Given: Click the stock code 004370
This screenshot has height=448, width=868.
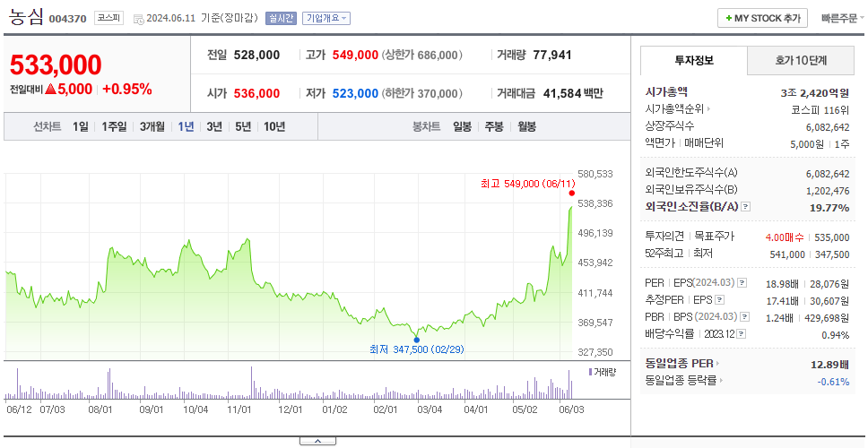Looking at the screenshot, I should tap(67, 19).
